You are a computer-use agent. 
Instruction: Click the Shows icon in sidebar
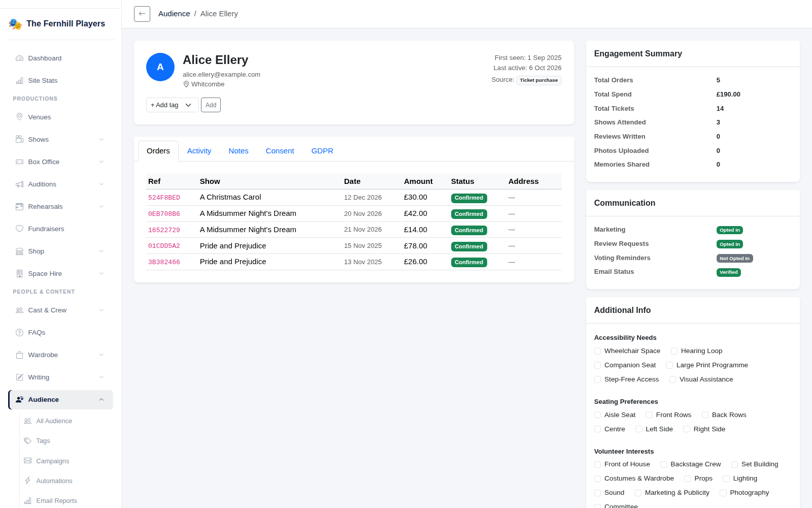19,140
